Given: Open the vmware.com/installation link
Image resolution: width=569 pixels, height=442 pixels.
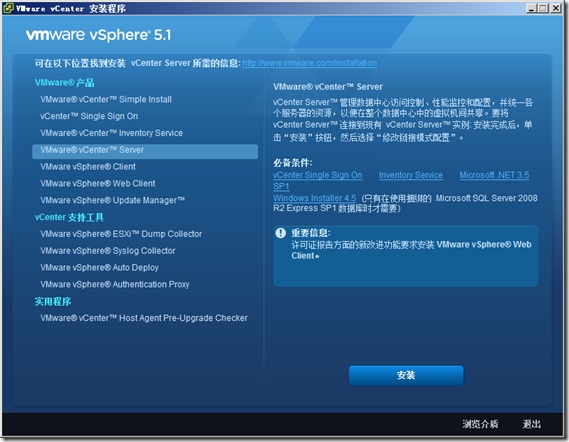Looking at the screenshot, I should click(x=310, y=63).
